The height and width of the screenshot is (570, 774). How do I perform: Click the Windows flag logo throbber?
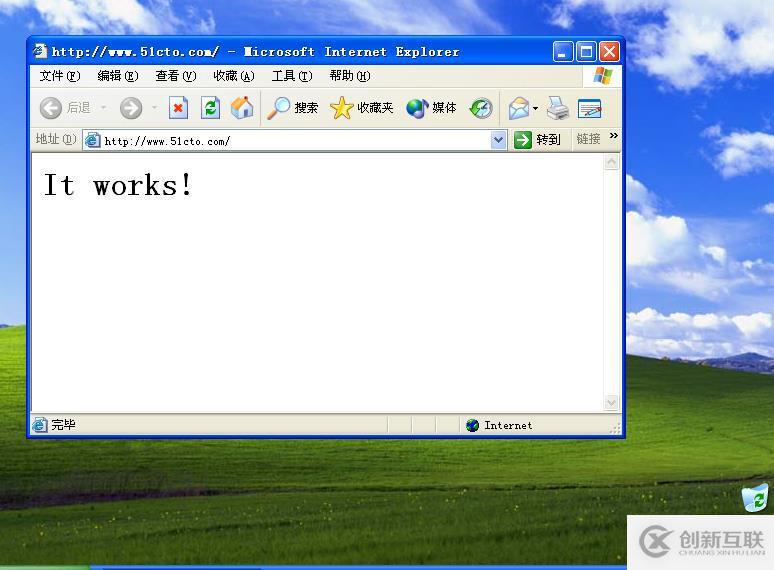point(603,76)
